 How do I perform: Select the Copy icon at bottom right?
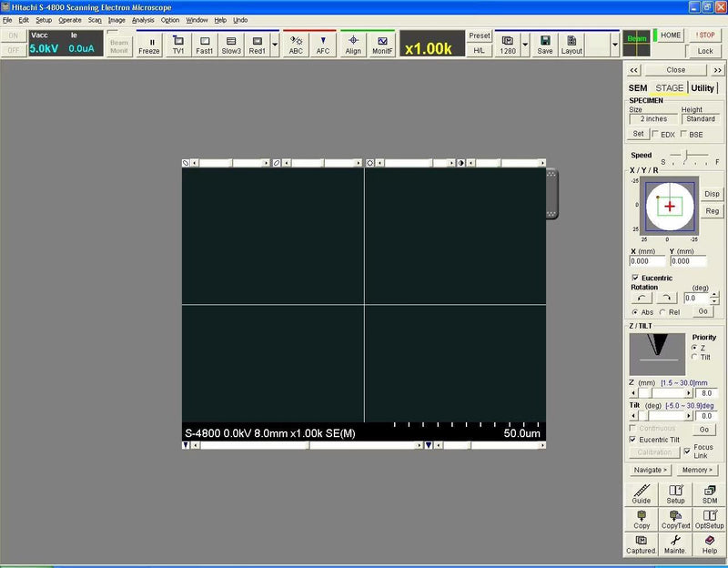pyautogui.click(x=642, y=519)
